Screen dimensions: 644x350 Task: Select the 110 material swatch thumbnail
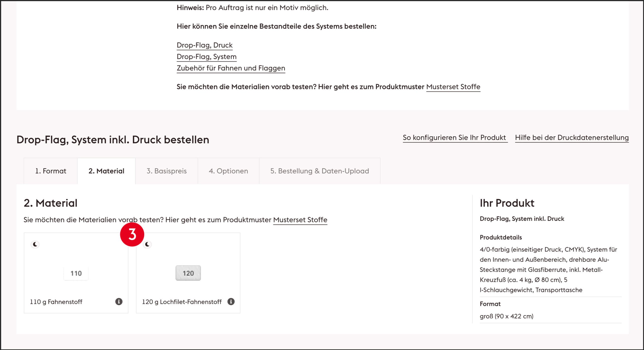pos(76,273)
